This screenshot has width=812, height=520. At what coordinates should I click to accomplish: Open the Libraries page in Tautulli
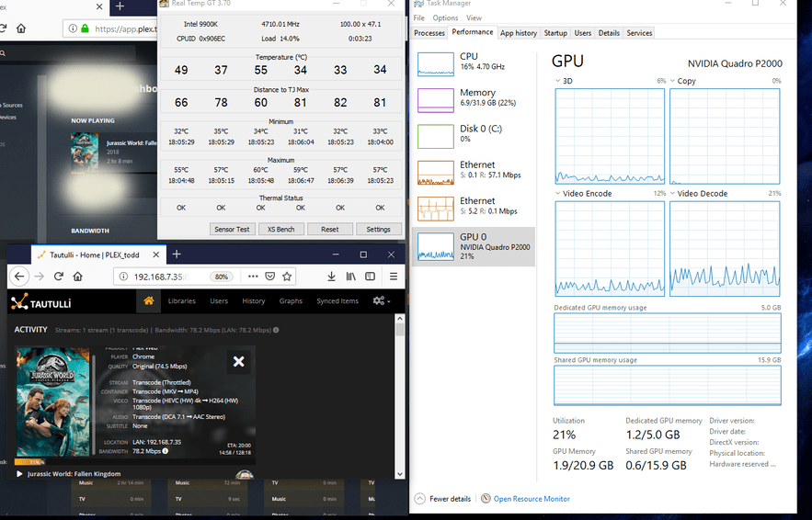pyautogui.click(x=182, y=300)
